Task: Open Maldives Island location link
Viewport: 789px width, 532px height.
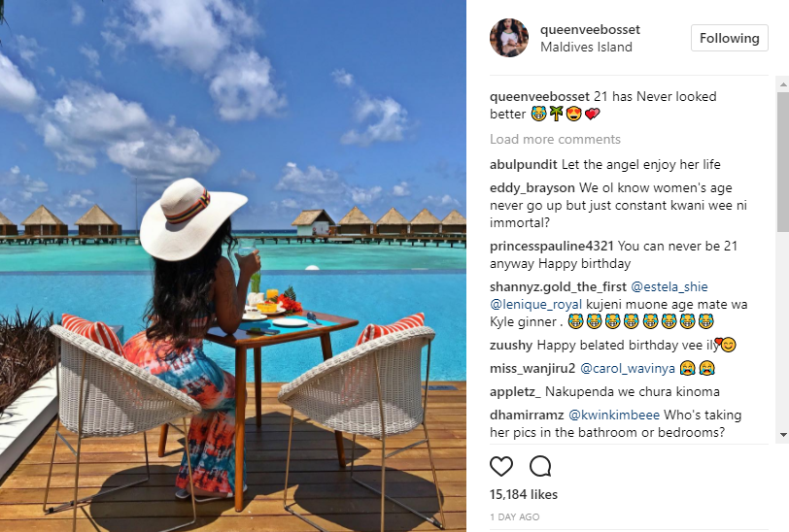Action: [x=586, y=47]
